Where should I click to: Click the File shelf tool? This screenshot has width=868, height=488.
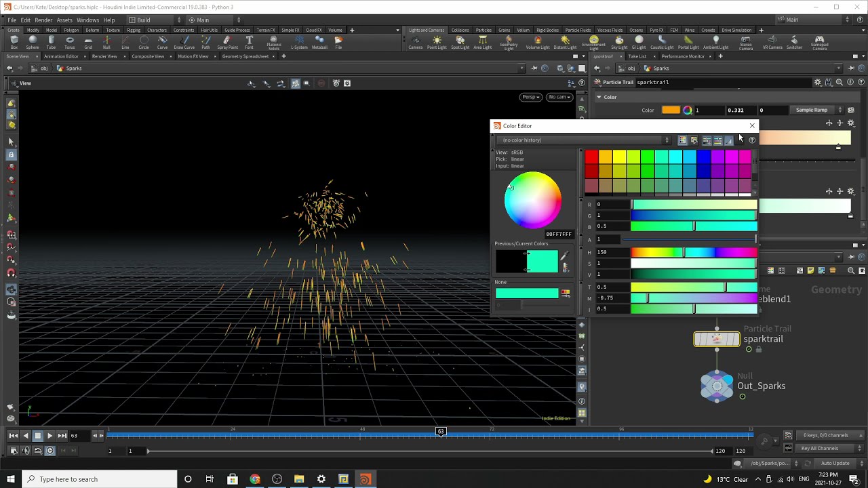[x=338, y=43]
